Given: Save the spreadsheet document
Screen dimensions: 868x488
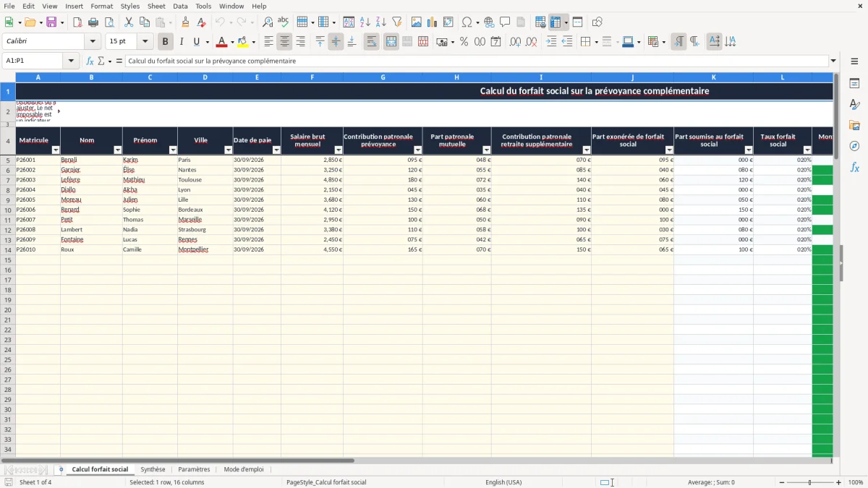Looking at the screenshot, I should pos(51,22).
